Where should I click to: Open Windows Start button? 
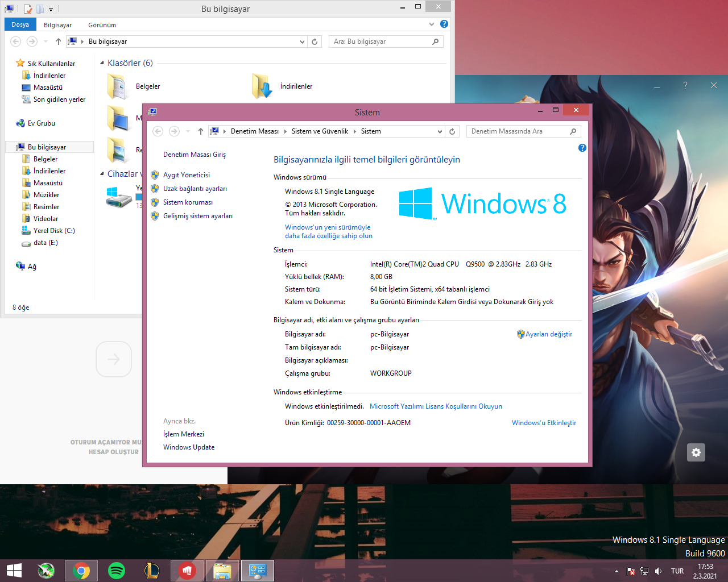point(14,571)
